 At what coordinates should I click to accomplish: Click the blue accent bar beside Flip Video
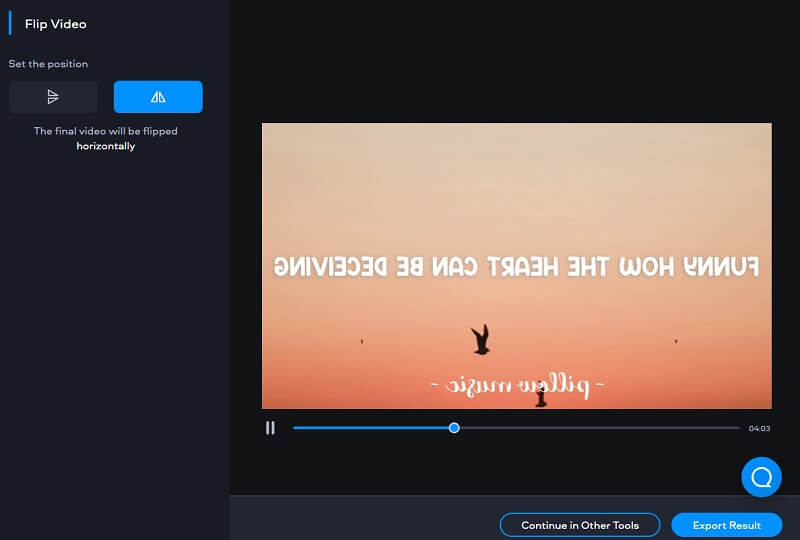[x=10, y=24]
